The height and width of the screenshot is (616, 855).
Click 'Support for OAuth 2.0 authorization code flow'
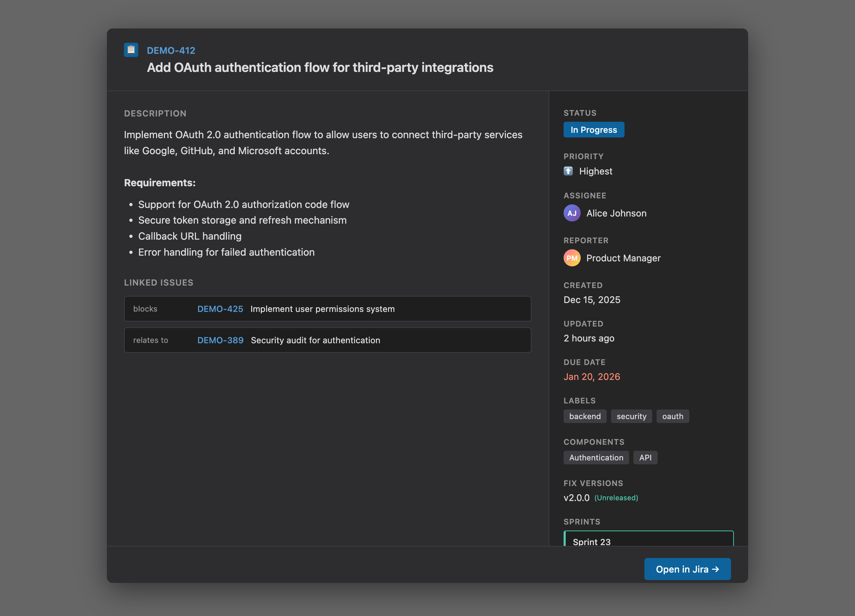[244, 205]
